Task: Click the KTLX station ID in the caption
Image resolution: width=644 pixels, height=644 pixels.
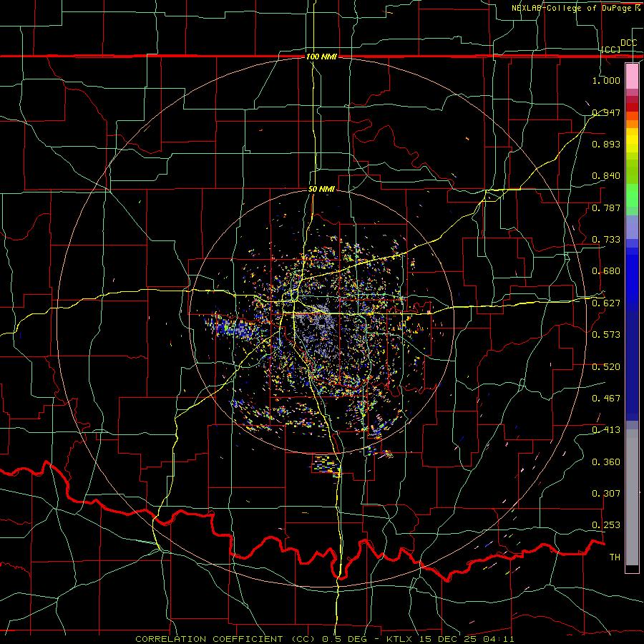Action: click(x=400, y=639)
